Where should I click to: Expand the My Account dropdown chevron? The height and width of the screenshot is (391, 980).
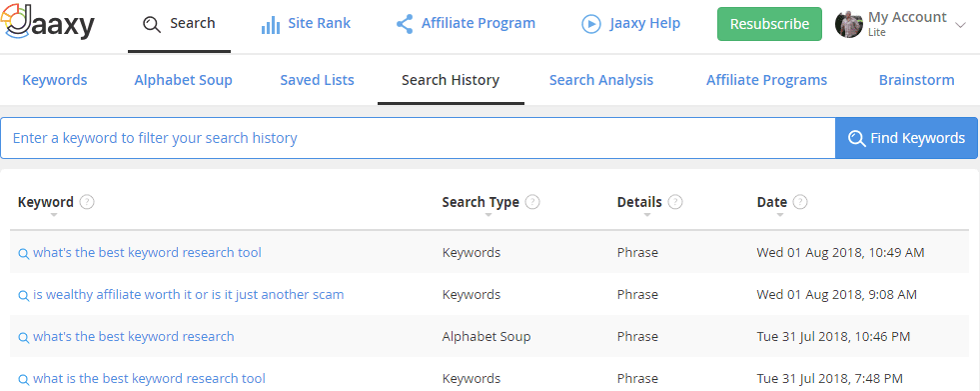[x=961, y=25]
